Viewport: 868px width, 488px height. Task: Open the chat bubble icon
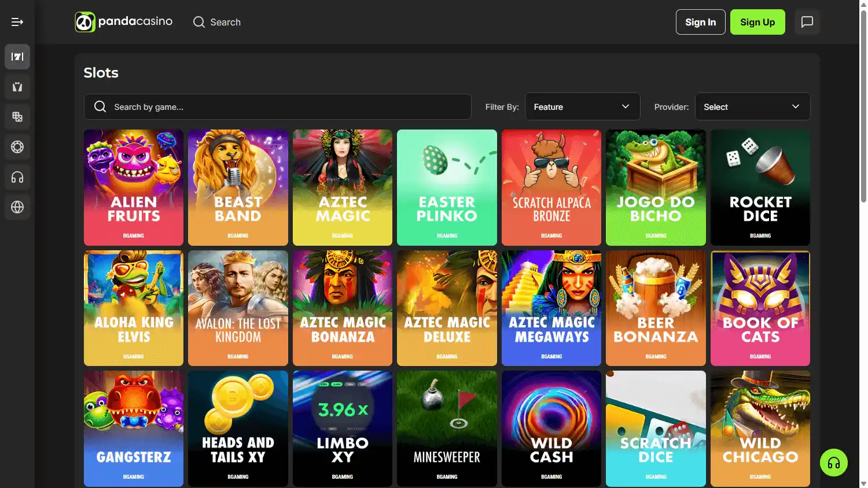807,22
